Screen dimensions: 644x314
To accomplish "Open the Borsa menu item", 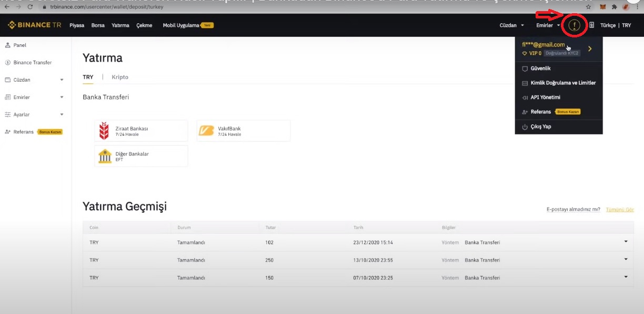I will point(98,25).
